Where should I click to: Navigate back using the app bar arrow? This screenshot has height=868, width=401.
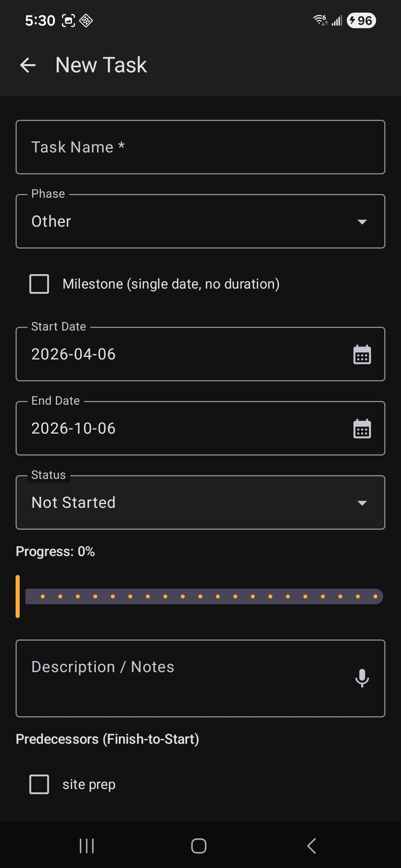[28, 65]
